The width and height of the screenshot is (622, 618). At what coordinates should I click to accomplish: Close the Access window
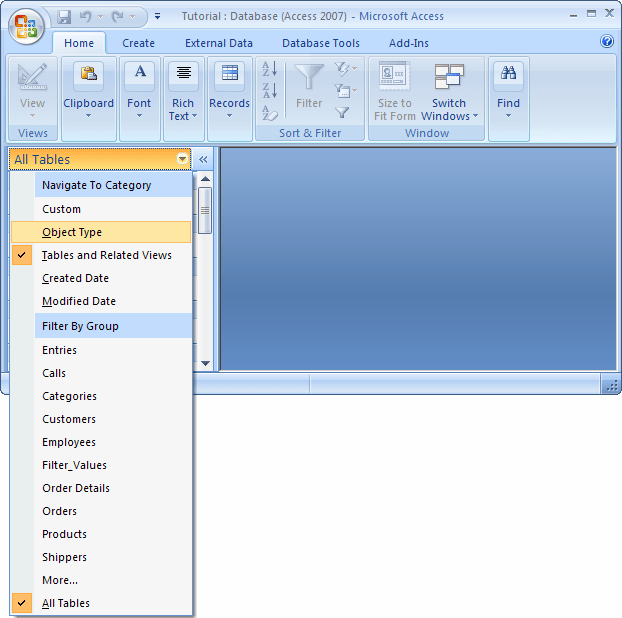click(609, 13)
